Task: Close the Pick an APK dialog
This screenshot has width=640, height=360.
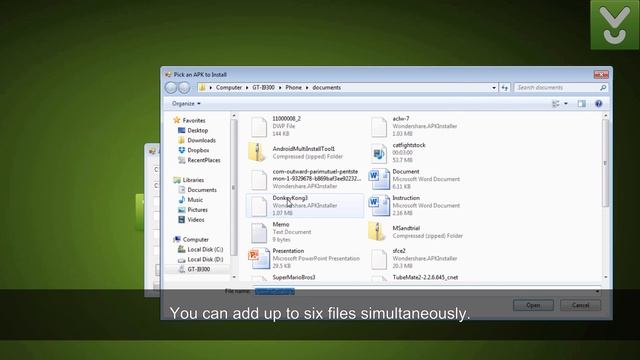Action: coord(601,75)
